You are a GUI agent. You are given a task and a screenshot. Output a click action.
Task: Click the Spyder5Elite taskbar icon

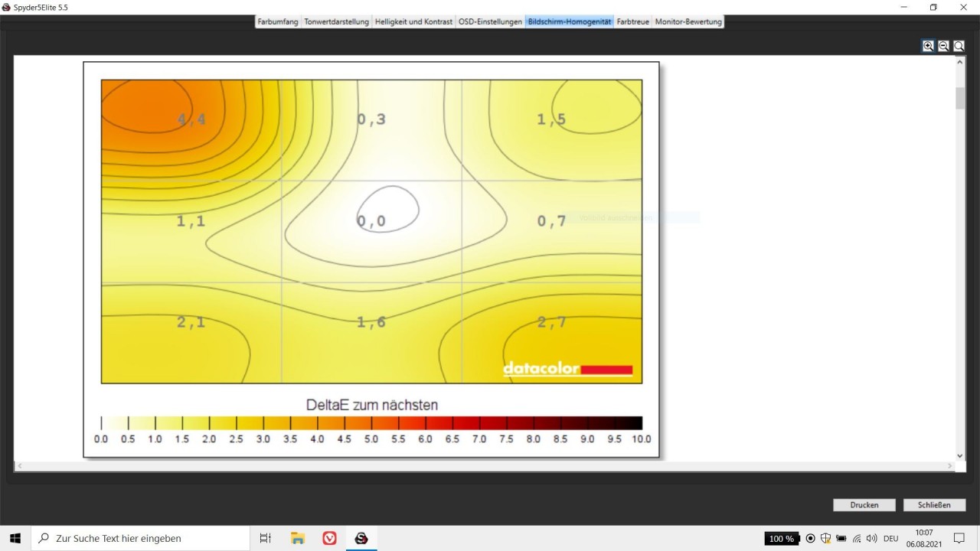tap(361, 538)
